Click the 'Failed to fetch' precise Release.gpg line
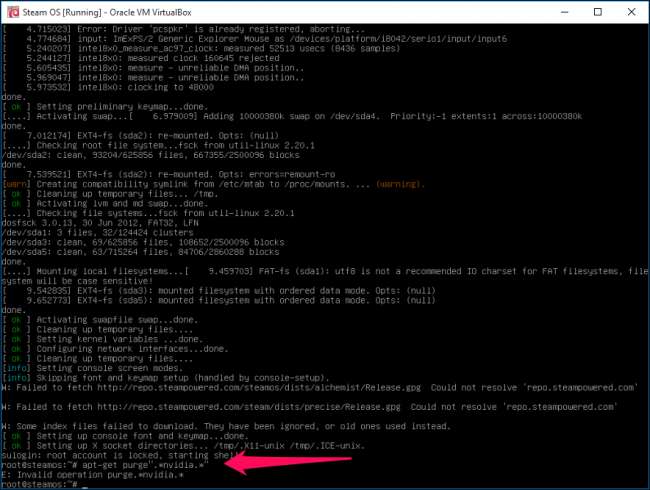Screen dimensions: 650x490 pos(309,407)
